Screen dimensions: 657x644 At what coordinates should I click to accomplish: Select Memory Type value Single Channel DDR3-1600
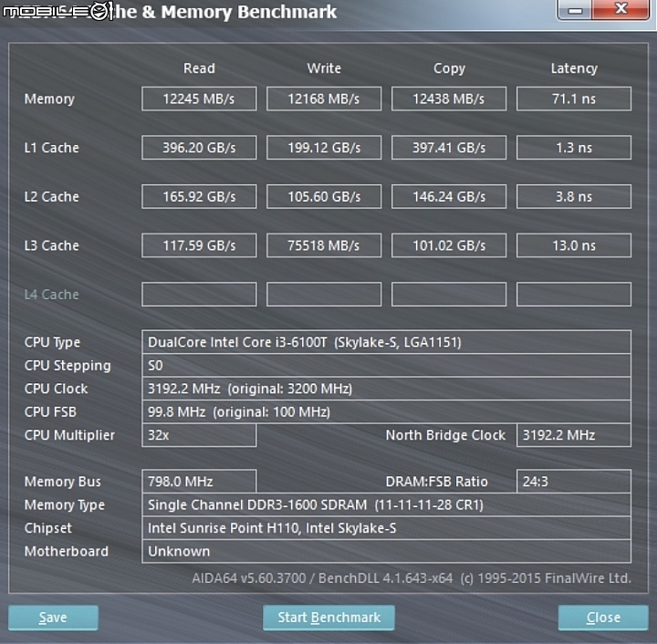coord(386,505)
